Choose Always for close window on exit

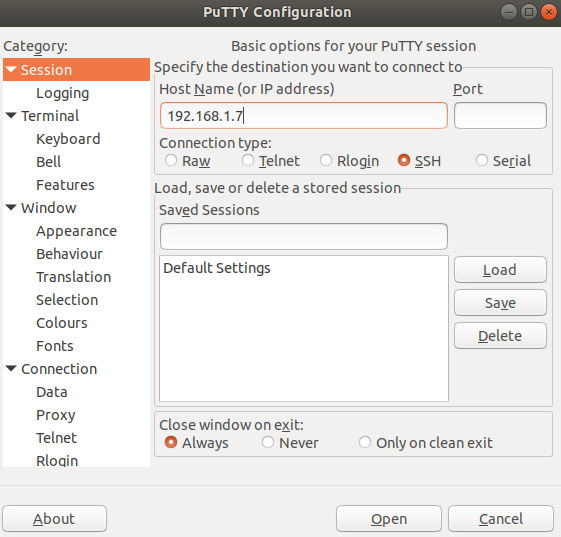(171, 443)
